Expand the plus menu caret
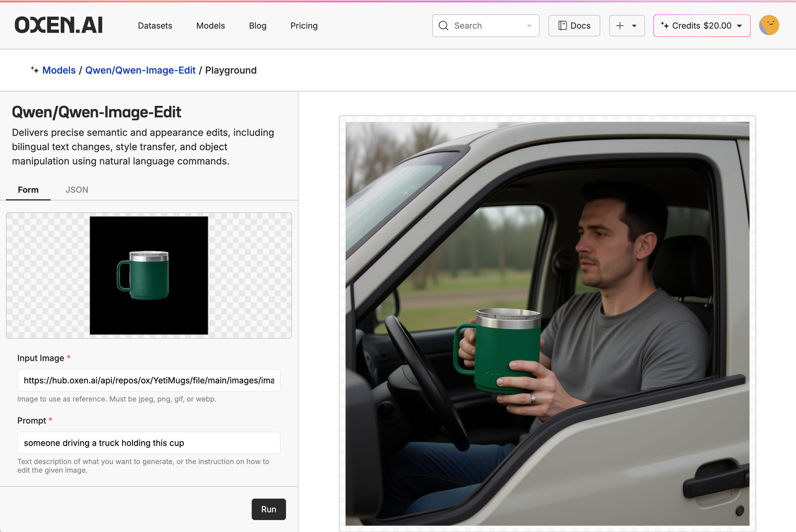796x532 pixels. coord(634,26)
